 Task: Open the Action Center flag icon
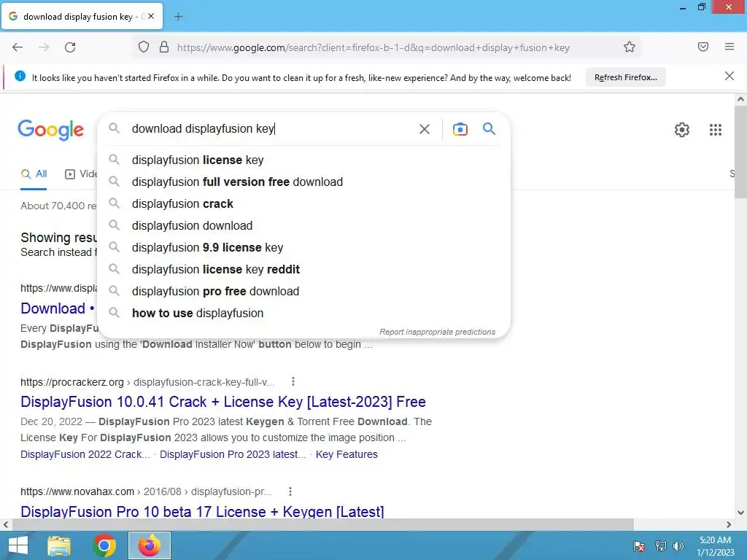[639, 545]
